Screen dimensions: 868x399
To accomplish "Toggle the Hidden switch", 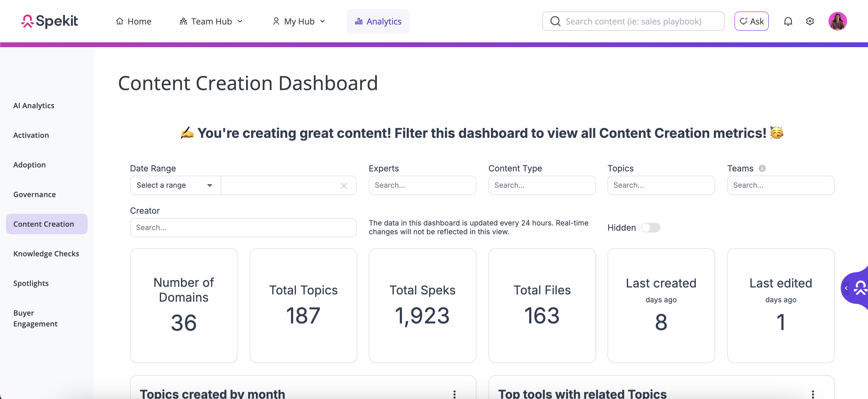I will click(x=650, y=228).
